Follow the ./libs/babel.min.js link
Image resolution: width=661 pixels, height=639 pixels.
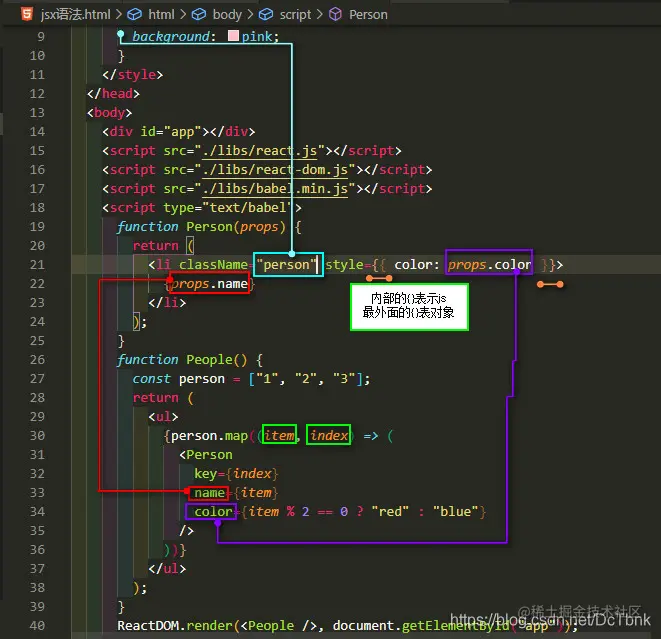(275, 188)
